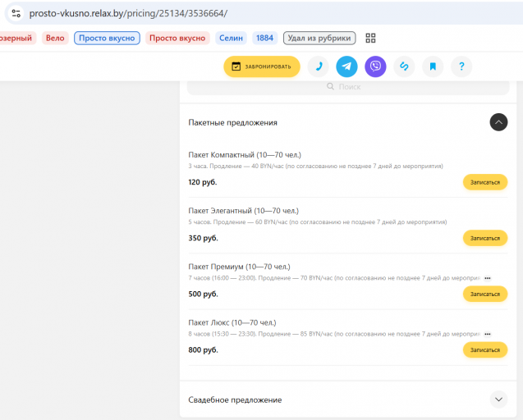This screenshot has width=523, height=420.
Task: Click 'Пакет Компактный (10—70 чел.)' title
Action: [245, 155]
